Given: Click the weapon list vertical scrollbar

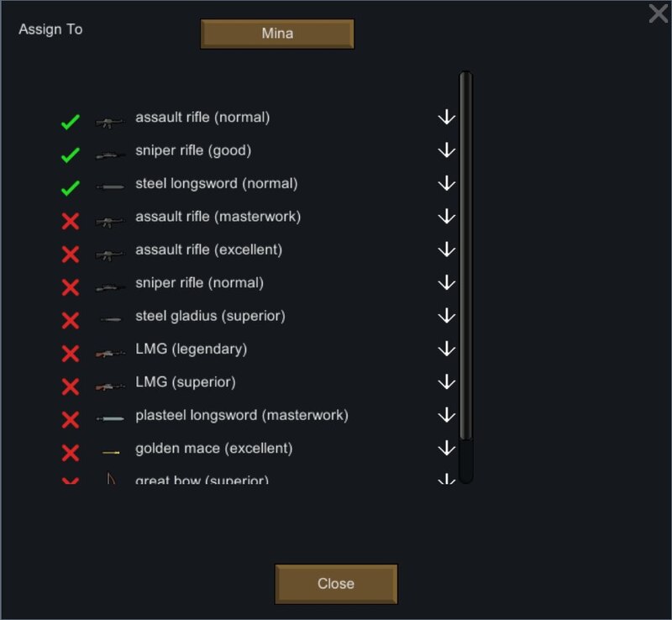Looking at the screenshot, I should tap(466, 277).
